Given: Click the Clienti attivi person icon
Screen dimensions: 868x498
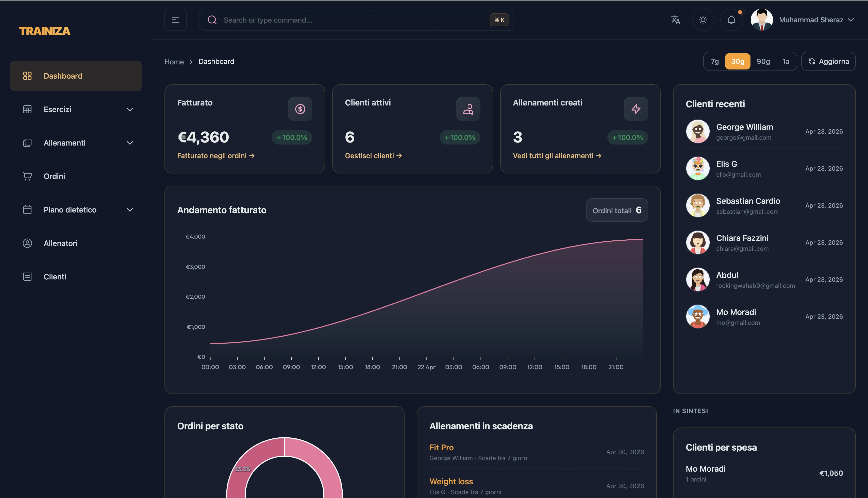Looking at the screenshot, I should tap(468, 109).
